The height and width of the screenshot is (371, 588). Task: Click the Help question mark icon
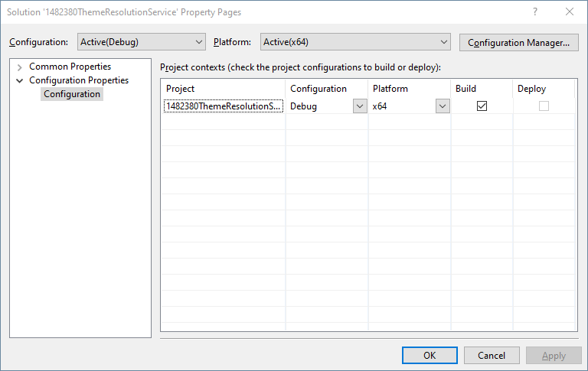tap(534, 11)
